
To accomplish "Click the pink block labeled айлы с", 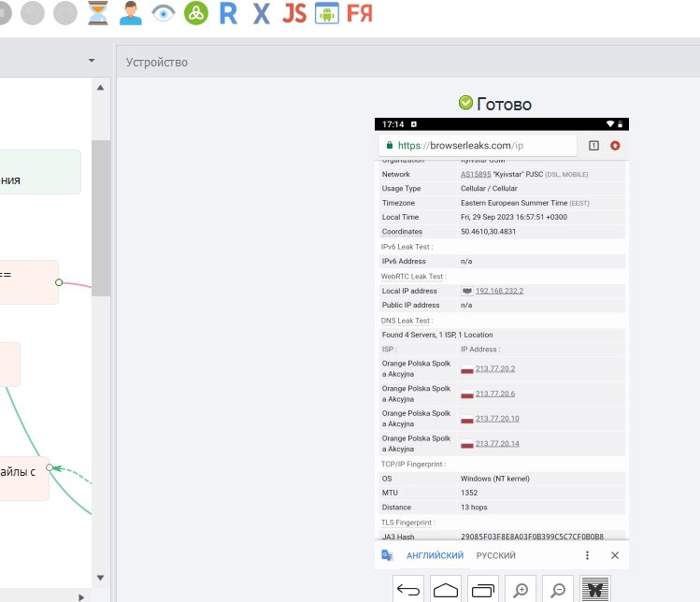I will (24, 479).
